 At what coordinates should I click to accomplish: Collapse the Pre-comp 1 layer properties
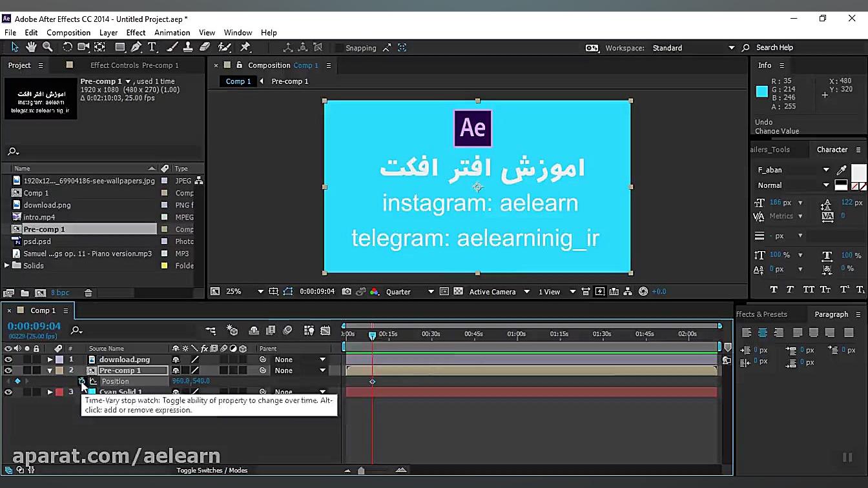coord(50,371)
